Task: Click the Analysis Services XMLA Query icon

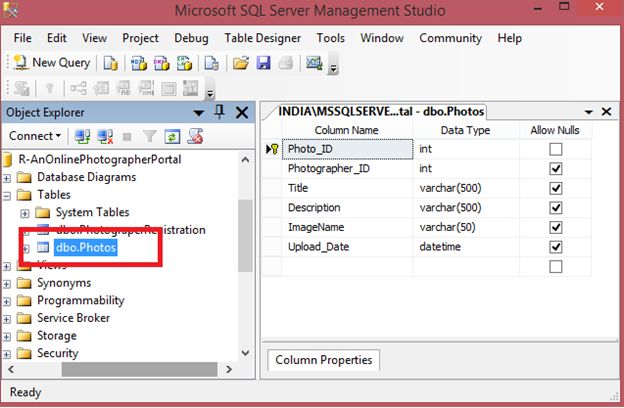Action: click(184, 63)
